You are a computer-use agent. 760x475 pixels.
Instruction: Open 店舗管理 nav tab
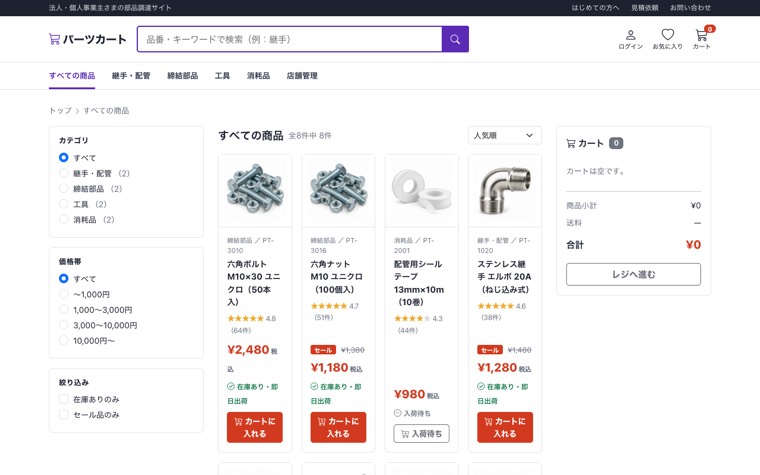point(302,76)
